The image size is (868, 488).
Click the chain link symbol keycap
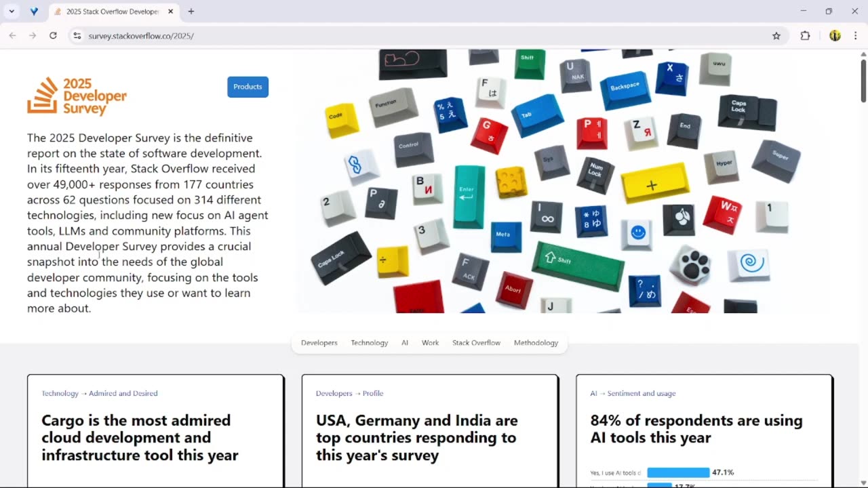(x=360, y=167)
